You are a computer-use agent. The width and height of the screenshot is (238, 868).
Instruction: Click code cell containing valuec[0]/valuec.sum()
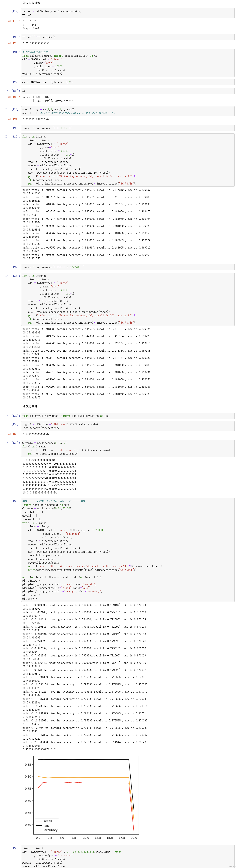click(x=128, y=37)
